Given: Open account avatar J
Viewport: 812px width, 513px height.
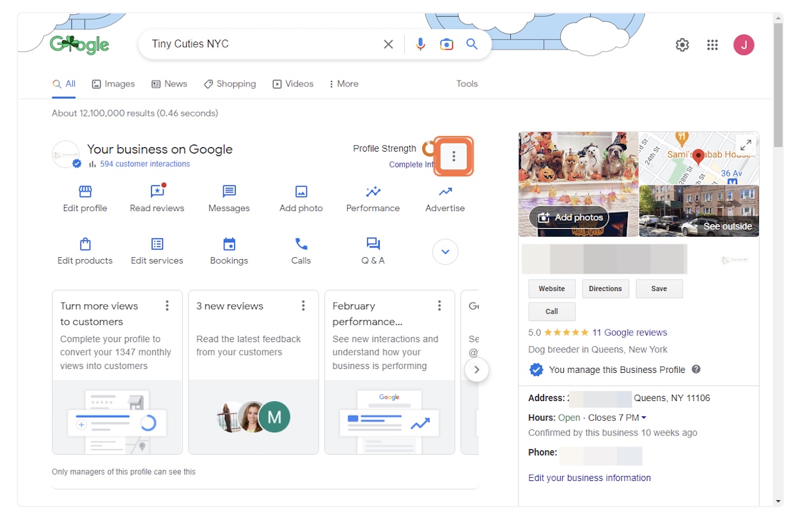Looking at the screenshot, I should pyautogui.click(x=744, y=45).
